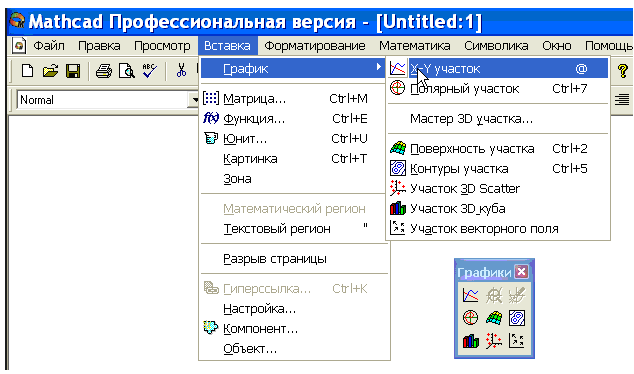The image size is (634, 374).
Task: Open the Файл menu
Action: [49, 46]
